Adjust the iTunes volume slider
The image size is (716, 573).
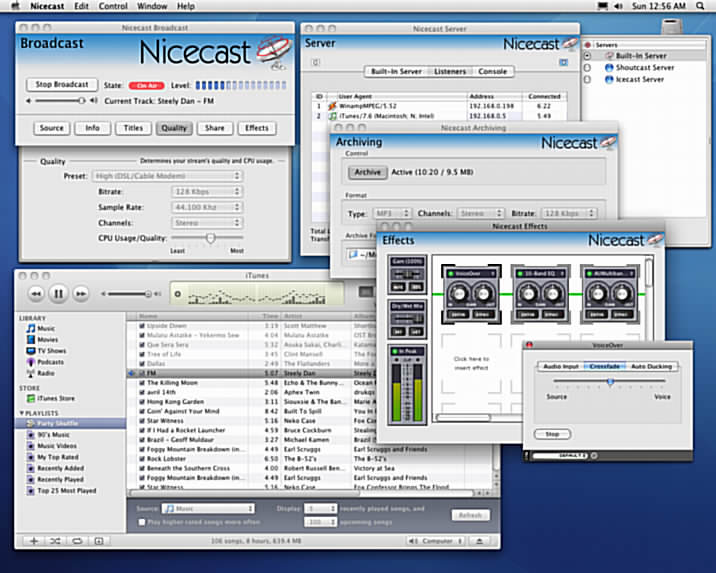148,294
